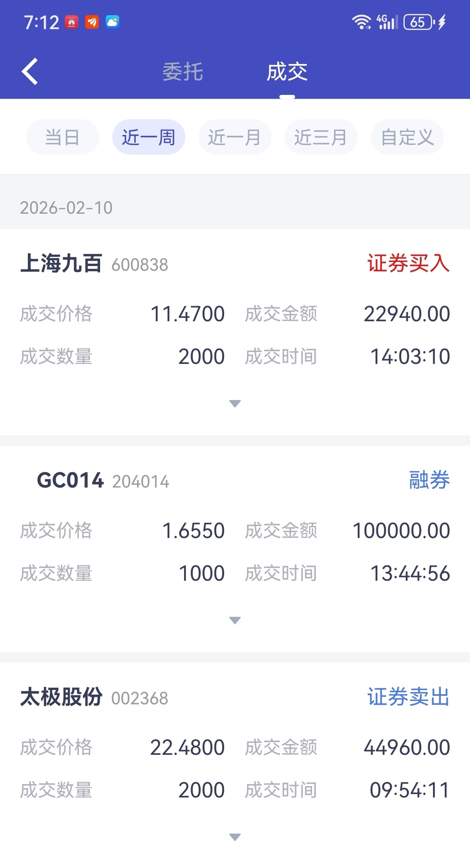470x868 pixels.
Task: Open the 自定义 date range
Action: tap(407, 137)
